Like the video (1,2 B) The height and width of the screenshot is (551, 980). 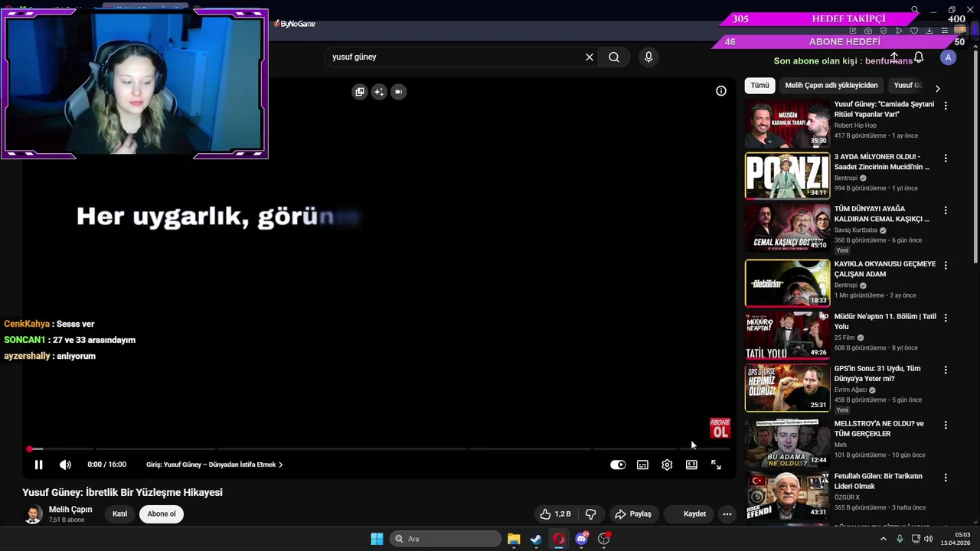[x=555, y=514]
